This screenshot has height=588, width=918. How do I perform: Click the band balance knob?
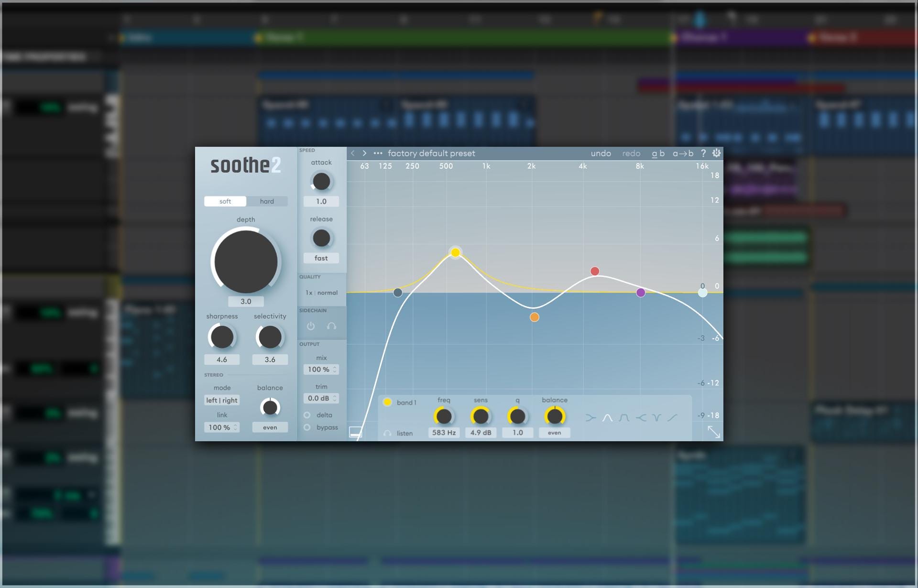pos(555,416)
